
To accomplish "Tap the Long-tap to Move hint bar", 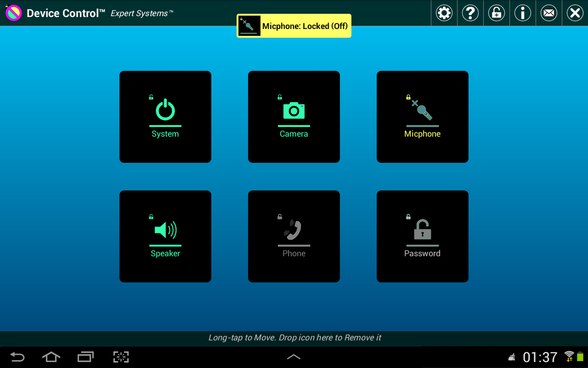I will click(294, 338).
